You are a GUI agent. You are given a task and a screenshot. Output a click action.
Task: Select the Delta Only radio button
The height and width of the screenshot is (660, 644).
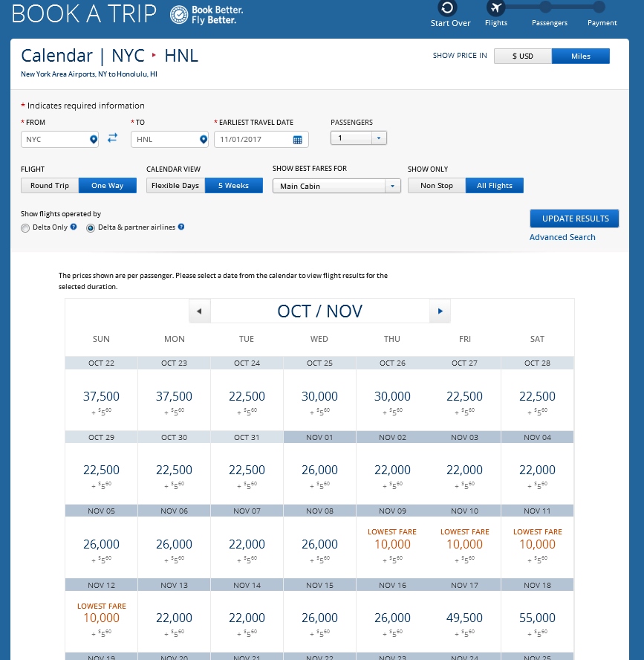click(x=25, y=227)
